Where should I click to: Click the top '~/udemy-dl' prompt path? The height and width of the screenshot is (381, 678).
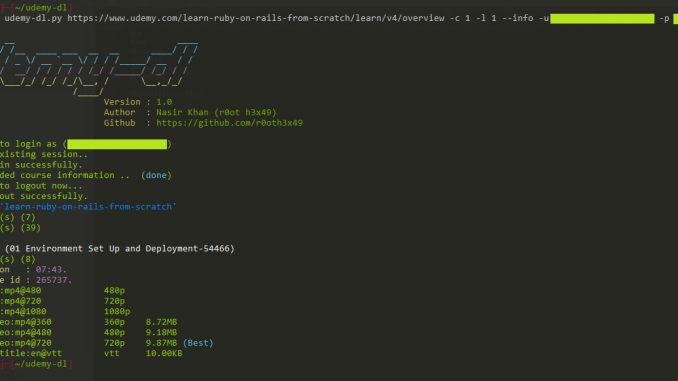point(41,8)
